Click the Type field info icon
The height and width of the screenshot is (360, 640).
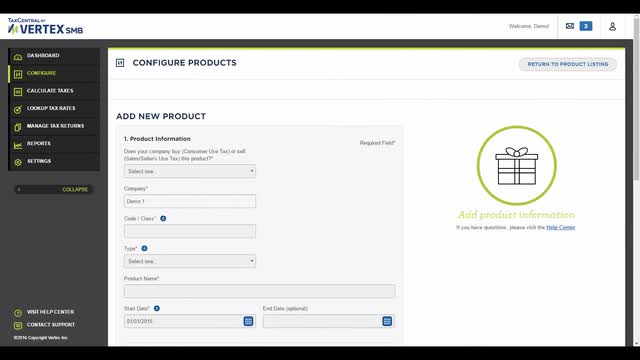coord(144,248)
